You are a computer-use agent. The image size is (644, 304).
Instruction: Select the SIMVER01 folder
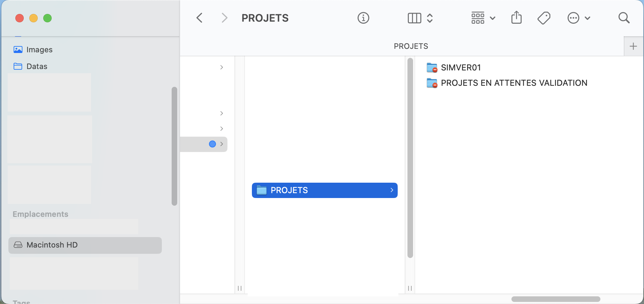point(460,68)
